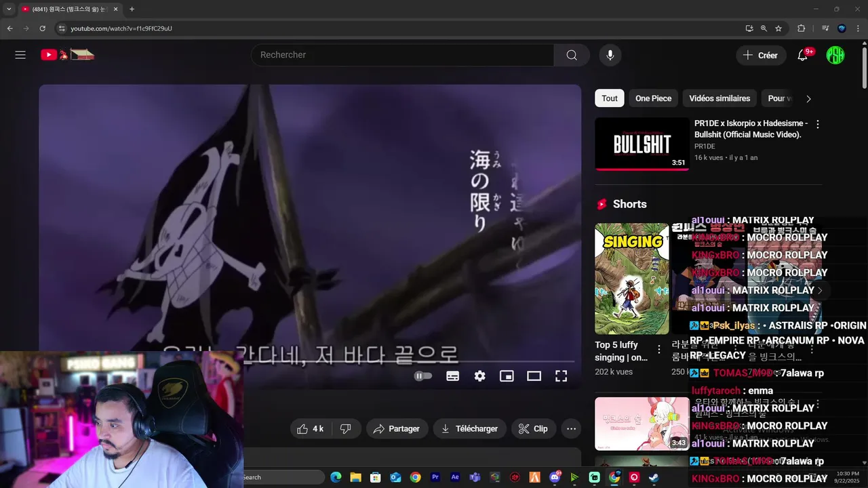Open the SINGING luffy short thumbnail

tap(632, 279)
